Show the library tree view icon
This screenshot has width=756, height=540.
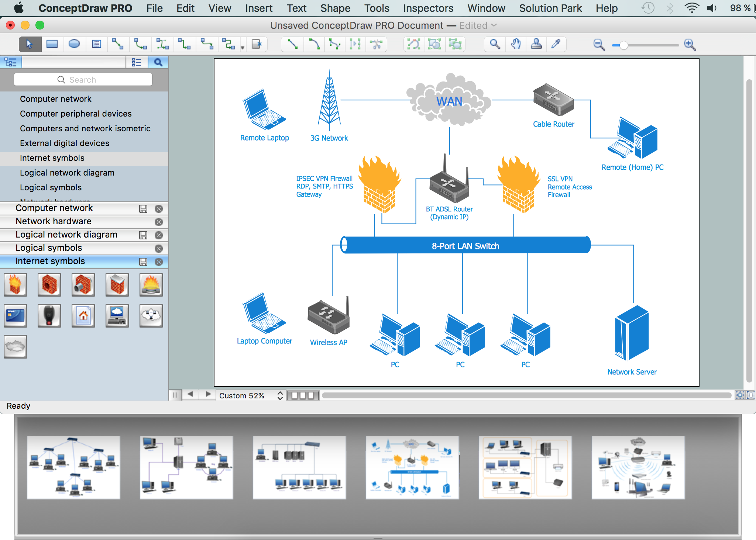click(11, 62)
